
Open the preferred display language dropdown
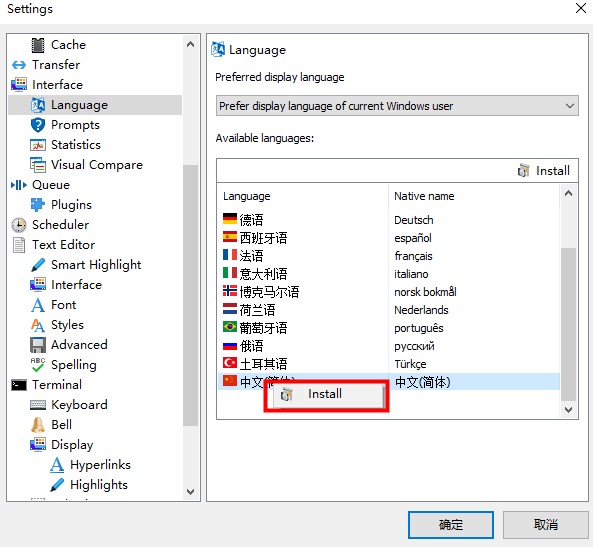pos(397,106)
